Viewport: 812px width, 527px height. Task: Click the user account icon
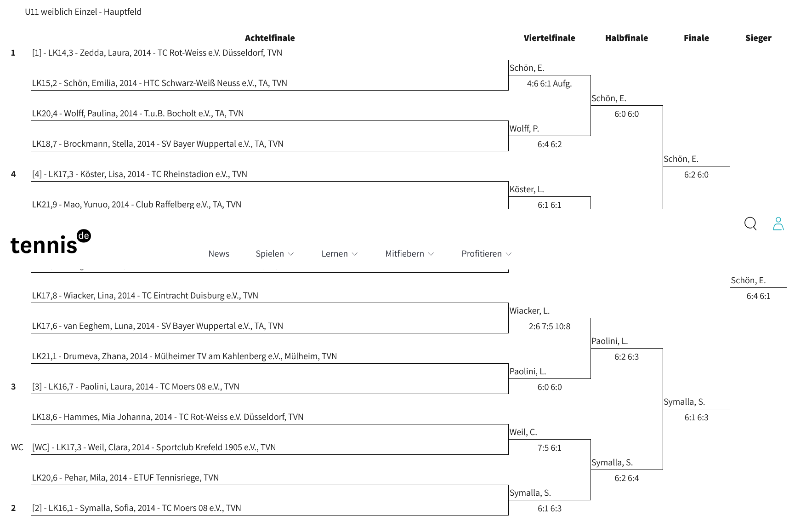(778, 223)
